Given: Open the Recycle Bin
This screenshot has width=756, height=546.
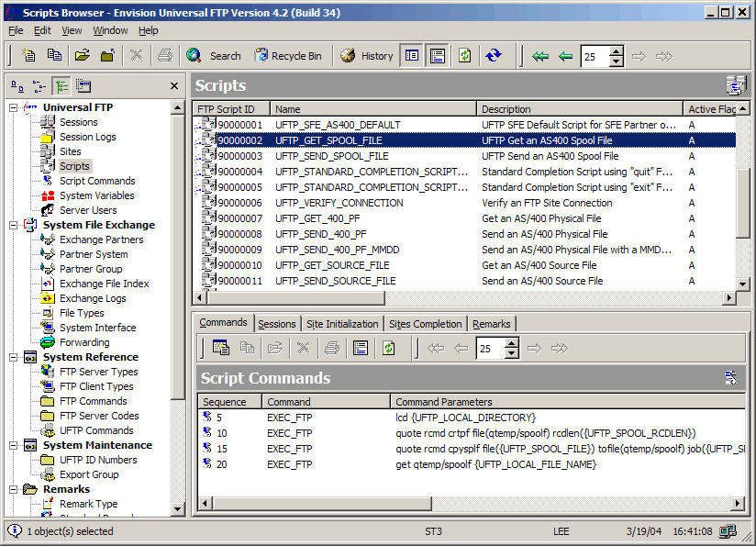Looking at the screenshot, I should pyautogui.click(x=288, y=56).
